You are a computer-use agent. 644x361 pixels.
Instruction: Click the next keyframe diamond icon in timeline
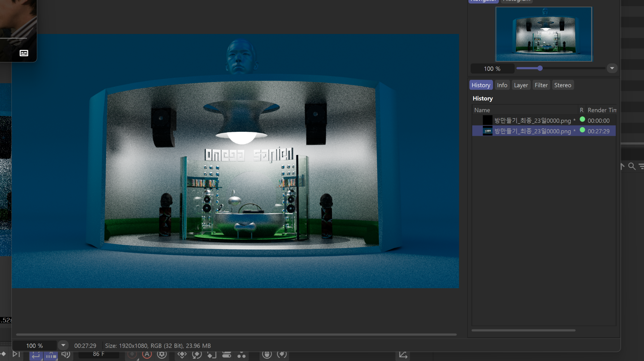coord(3,354)
